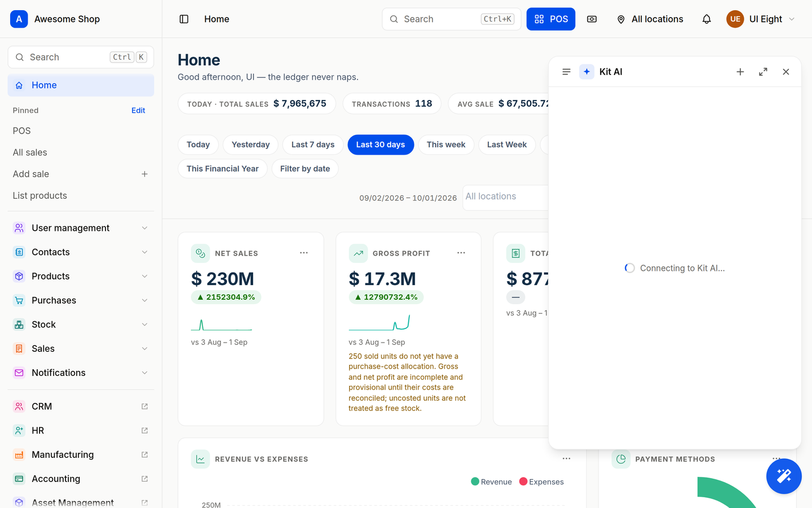The width and height of the screenshot is (812, 508).
Task: Close the Kit AI panel
Action: click(786, 72)
